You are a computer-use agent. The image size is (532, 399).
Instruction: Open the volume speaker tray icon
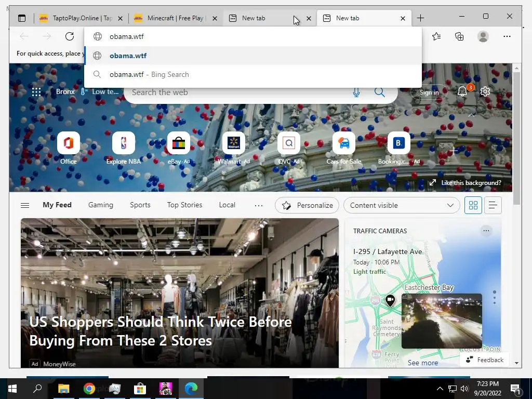(464, 388)
